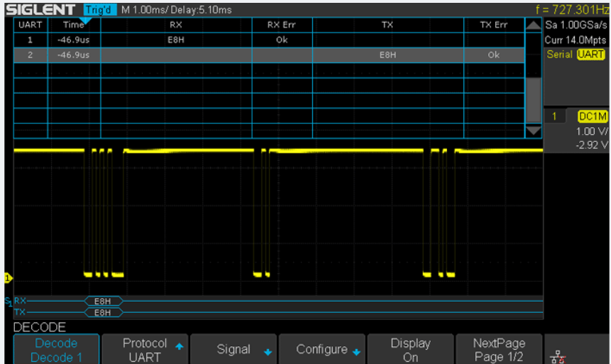Viewport: 611px width, 364px height.
Task: Click the TX Err column header
Action: 494,25
